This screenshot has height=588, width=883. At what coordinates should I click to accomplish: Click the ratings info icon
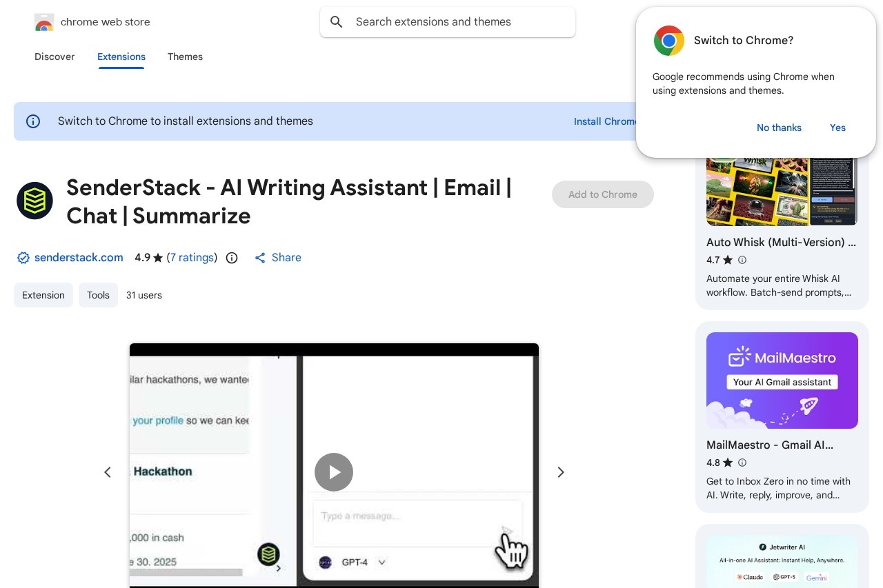click(x=232, y=258)
